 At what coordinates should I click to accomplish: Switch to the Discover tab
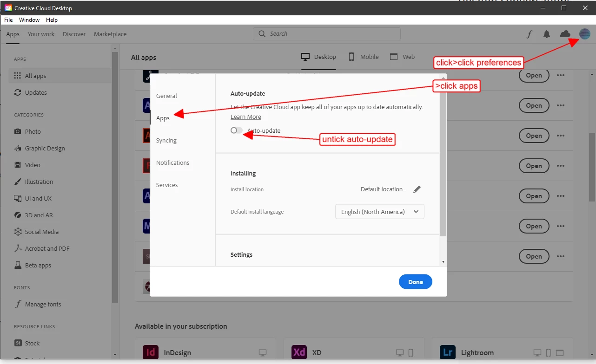74,34
